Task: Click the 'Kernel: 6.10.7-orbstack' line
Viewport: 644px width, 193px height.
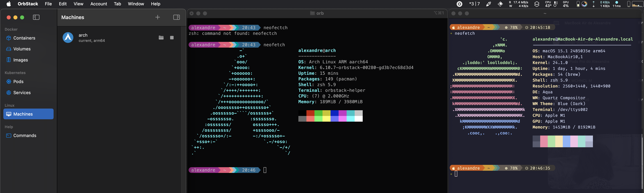Action: pos(355,68)
